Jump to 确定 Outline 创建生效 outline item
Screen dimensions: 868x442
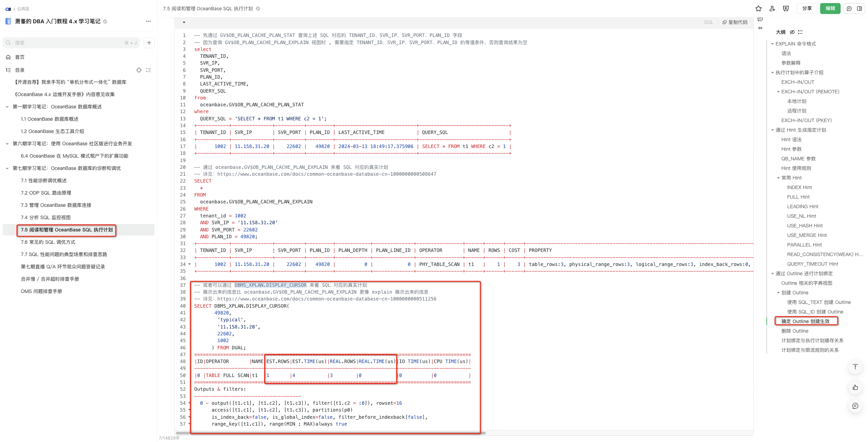click(x=805, y=321)
